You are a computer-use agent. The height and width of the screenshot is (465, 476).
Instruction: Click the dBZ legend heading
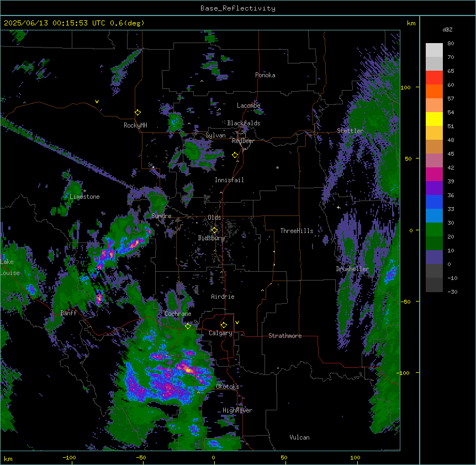click(x=447, y=30)
